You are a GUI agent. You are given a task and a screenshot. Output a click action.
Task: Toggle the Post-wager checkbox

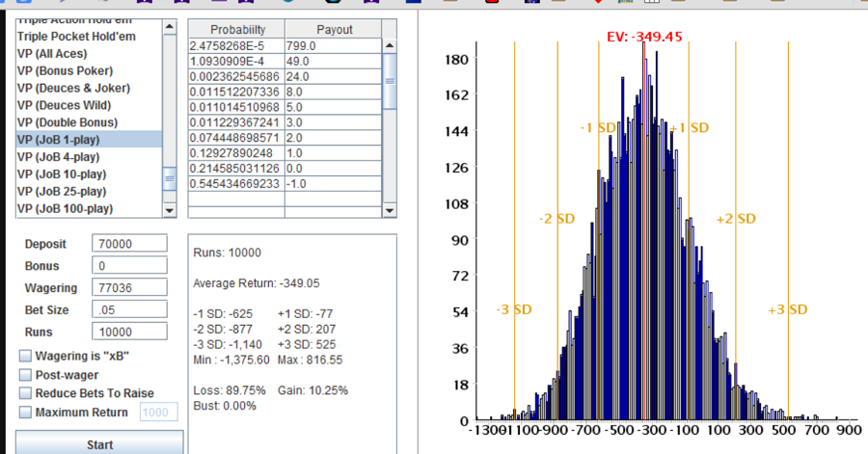(25, 375)
